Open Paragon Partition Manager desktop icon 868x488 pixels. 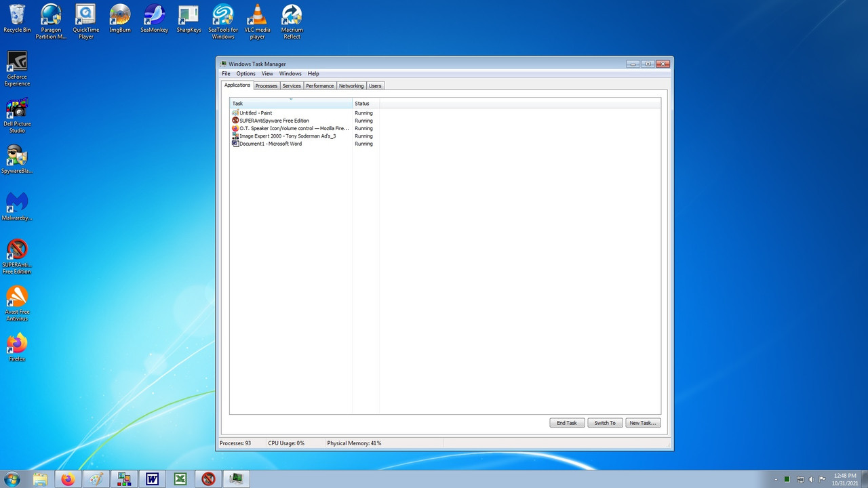coord(51,21)
